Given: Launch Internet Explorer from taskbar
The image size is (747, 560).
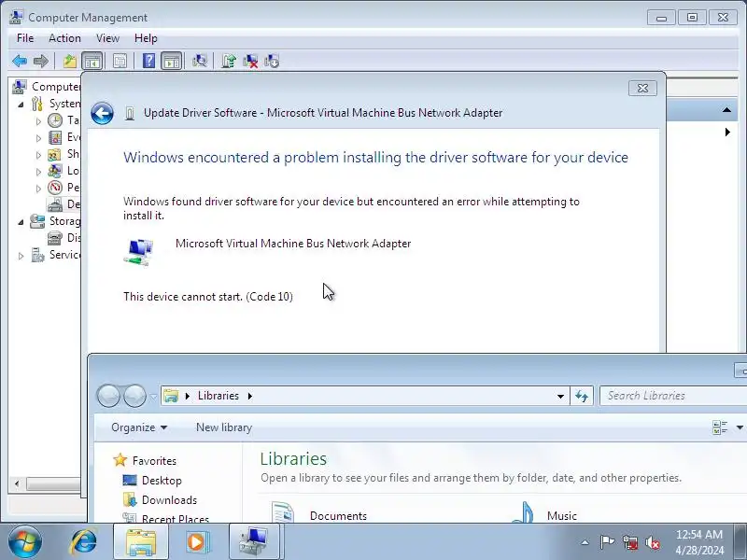Looking at the screenshot, I should coord(84,541).
